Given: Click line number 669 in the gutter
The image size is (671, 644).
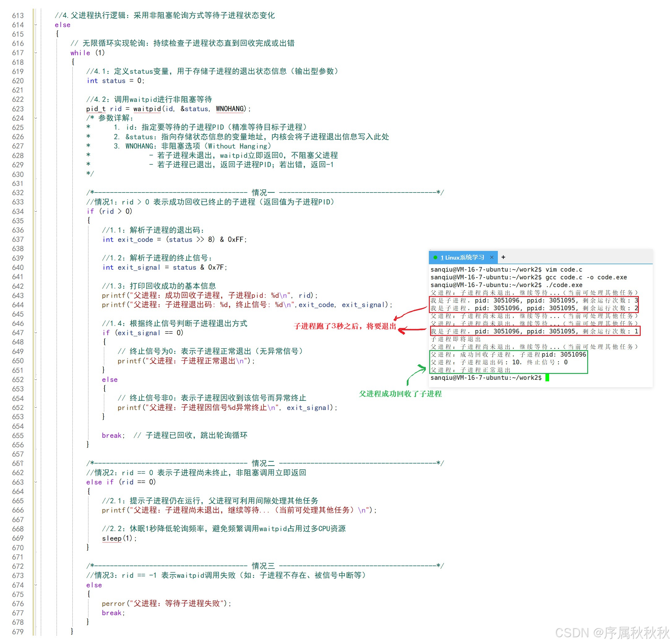Looking at the screenshot, I should [x=18, y=538].
